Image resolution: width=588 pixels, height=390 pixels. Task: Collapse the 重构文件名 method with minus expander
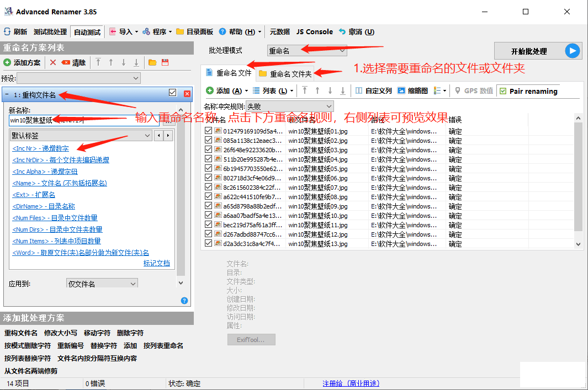point(7,94)
